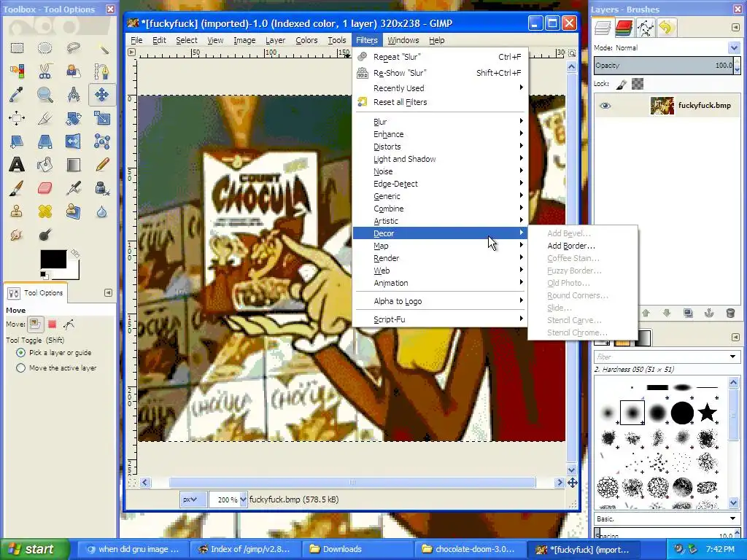The height and width of the screenshot is (560, 747).
Task: Click the duplicate layer icon
Action: pos(688,313)
